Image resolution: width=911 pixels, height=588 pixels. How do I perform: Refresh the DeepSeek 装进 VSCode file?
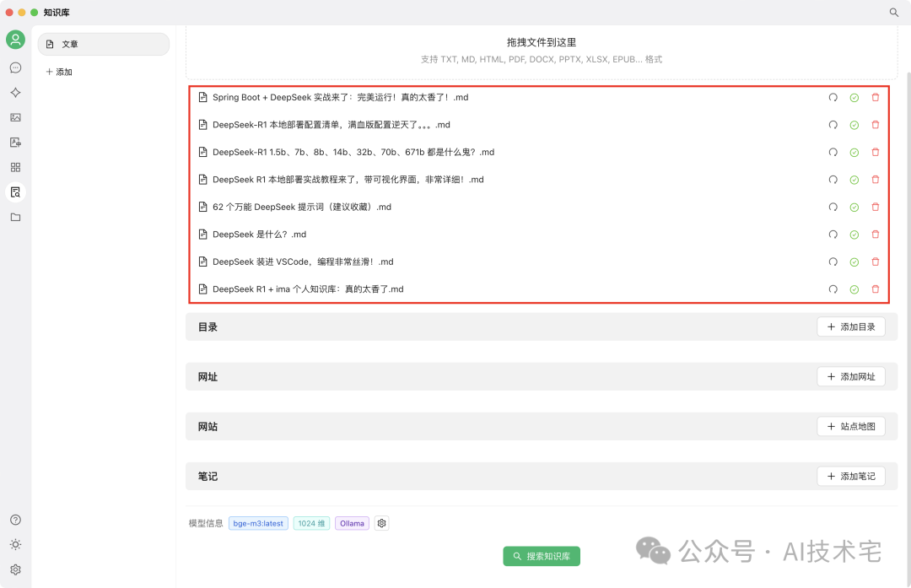pyautogui.click(x=833, y=262)
